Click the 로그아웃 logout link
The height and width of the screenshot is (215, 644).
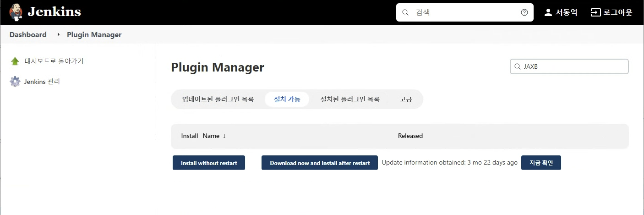tap(618, 12)
